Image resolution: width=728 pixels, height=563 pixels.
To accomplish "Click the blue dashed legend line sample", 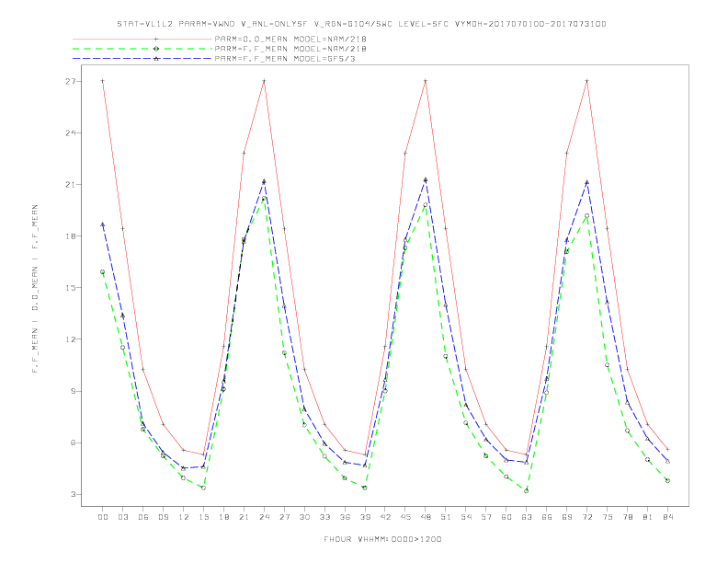I will (x=142, y=59).
